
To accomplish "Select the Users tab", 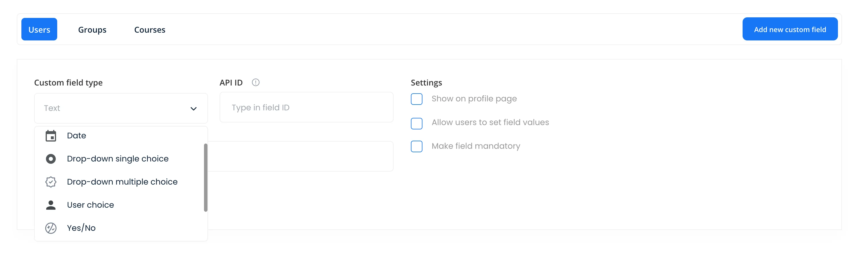I will coord(39,30).
